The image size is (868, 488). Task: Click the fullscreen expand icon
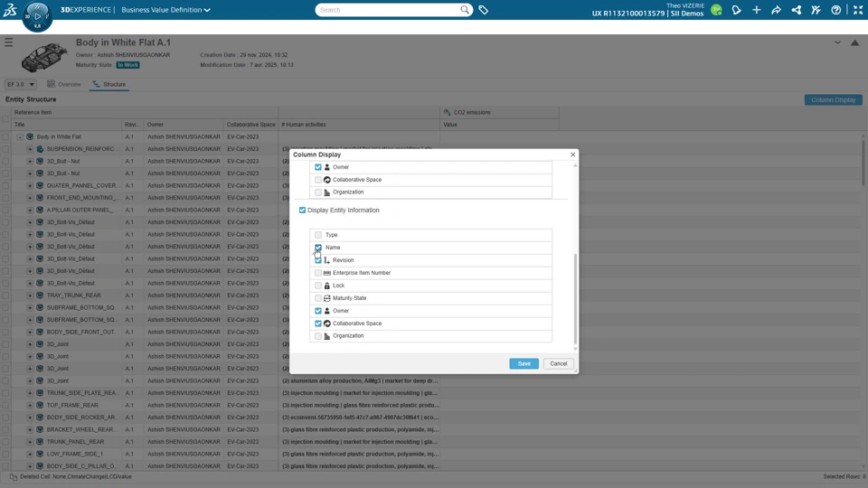point(857,10)
